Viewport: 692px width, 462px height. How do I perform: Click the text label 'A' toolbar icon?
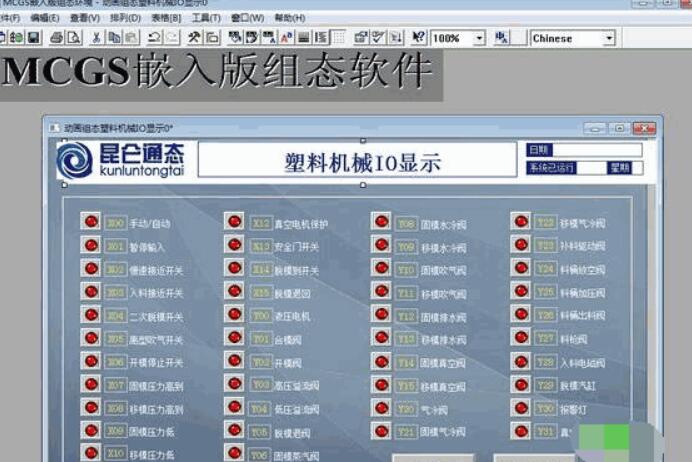(x=286, y=38)
